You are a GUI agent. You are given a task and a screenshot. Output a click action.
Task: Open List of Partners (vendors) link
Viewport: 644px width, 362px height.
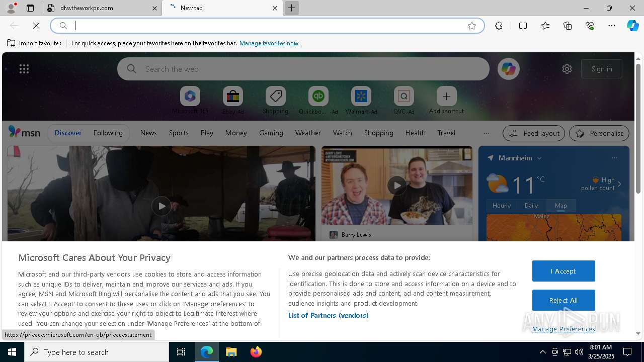(x=329, y=315)
